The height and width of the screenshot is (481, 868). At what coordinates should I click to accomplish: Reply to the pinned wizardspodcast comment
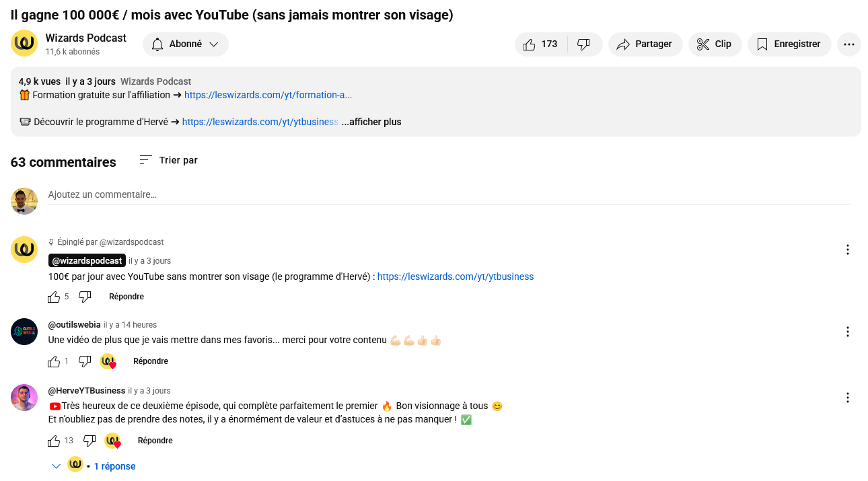[126, 297]
